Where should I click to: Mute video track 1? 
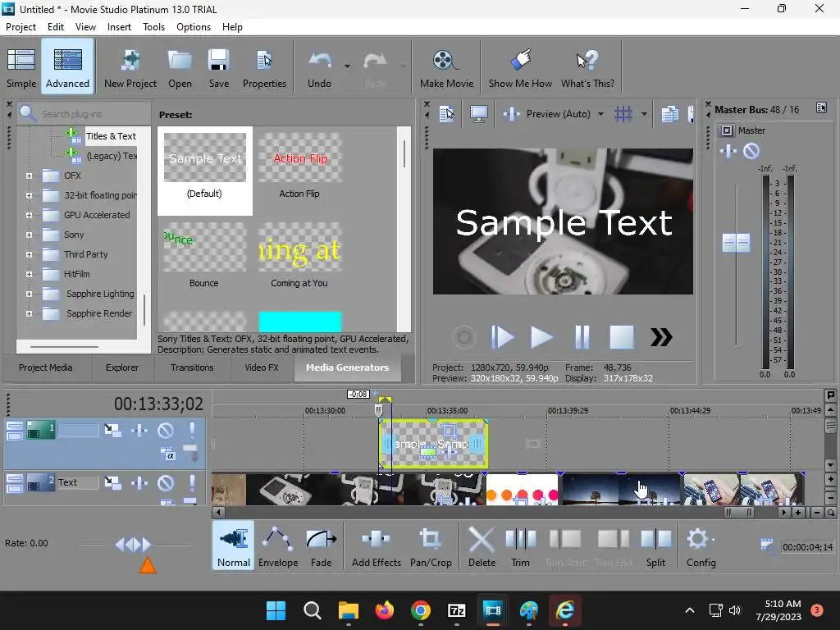[x=166, y=430]
